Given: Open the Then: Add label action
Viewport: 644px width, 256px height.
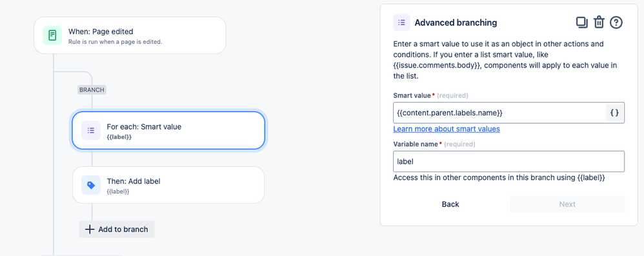Looking at the screenshot, I should (168, 185).
